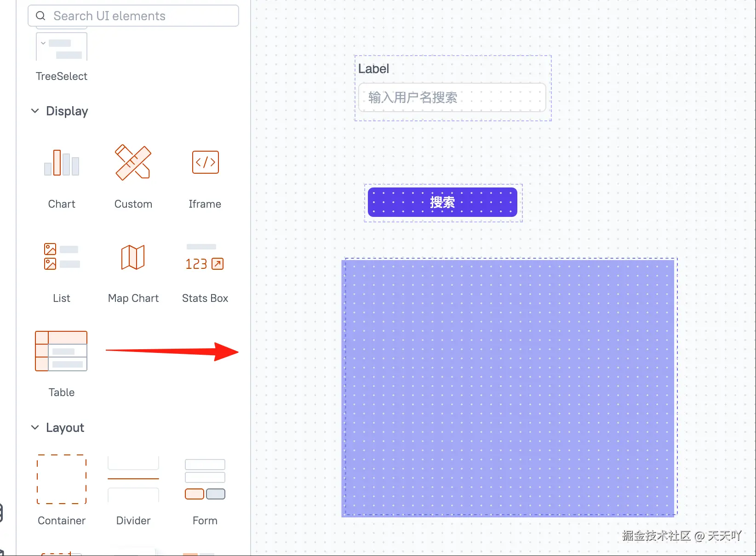Click the Table widget label text

(x=62, y=392)
